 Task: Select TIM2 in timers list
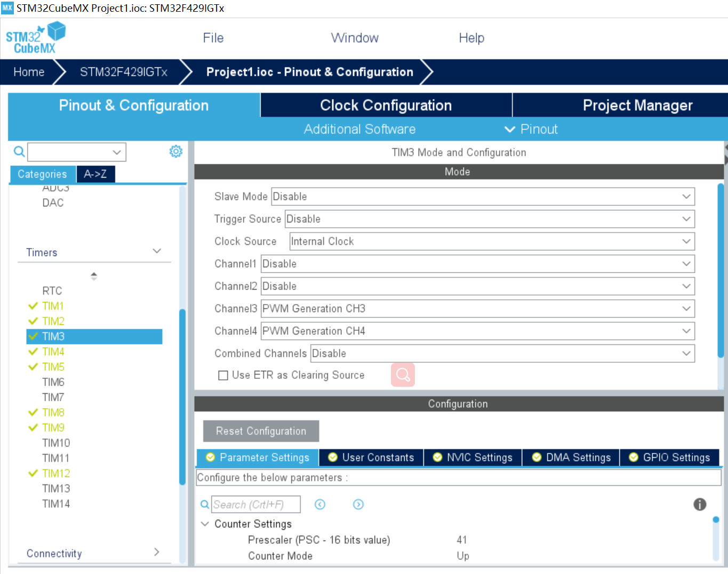tap(53, 321)
